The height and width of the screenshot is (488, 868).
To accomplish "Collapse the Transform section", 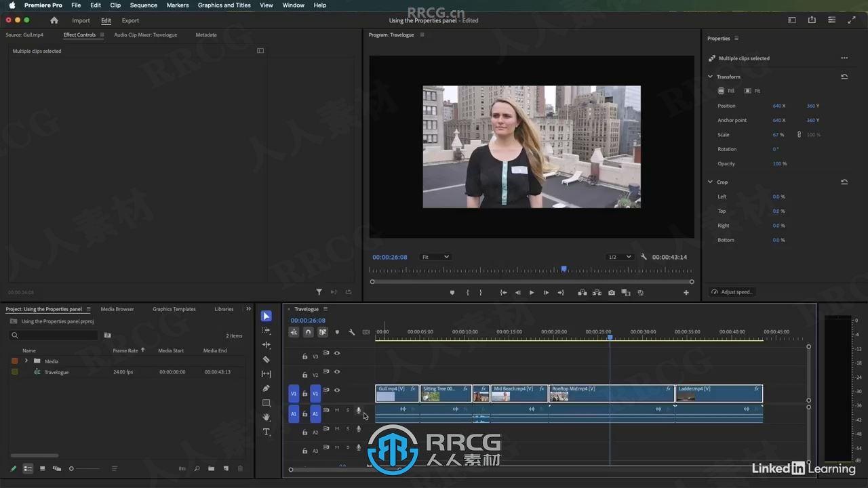I will (710, 77).
